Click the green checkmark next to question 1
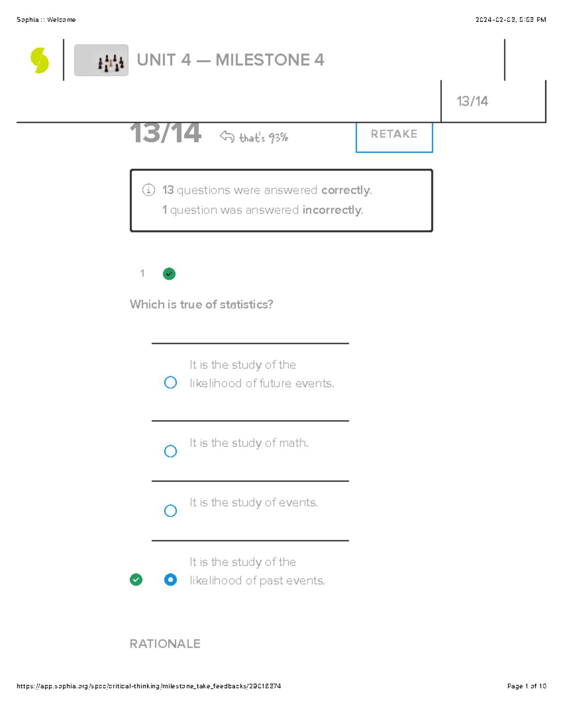 click(169, 274)
